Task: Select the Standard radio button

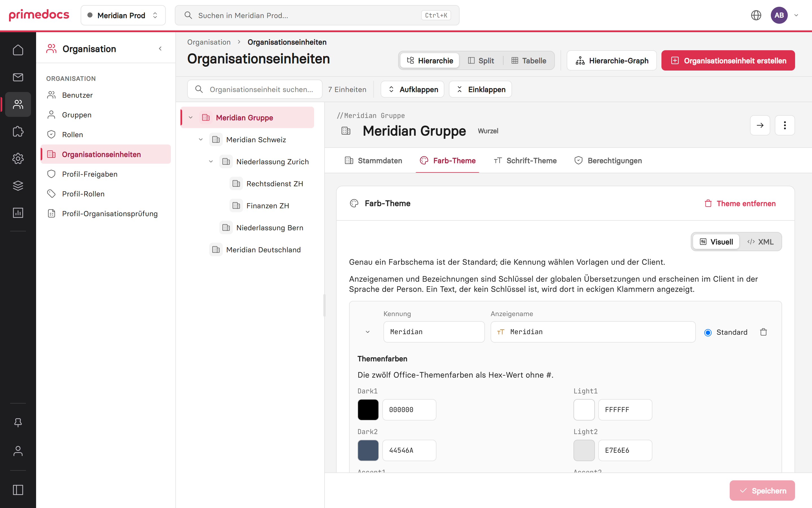Action: (x=708, y=332)
